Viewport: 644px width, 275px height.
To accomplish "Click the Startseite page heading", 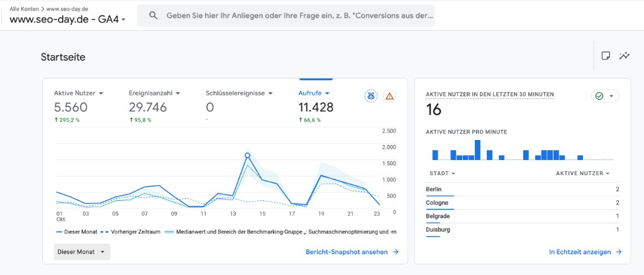I will (64, 57).
